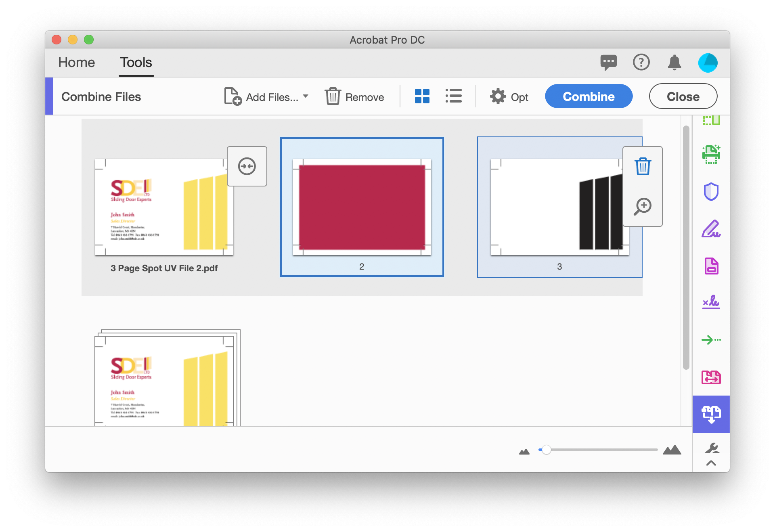The image size is (775, 532).
Task: Collapse the right tools pane
Action: coord(711,463)
